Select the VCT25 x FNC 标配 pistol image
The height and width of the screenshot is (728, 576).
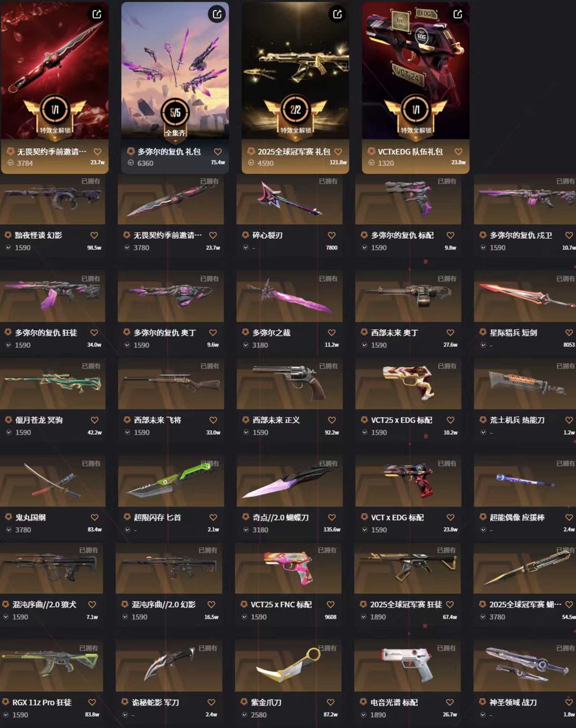point(289,568)
